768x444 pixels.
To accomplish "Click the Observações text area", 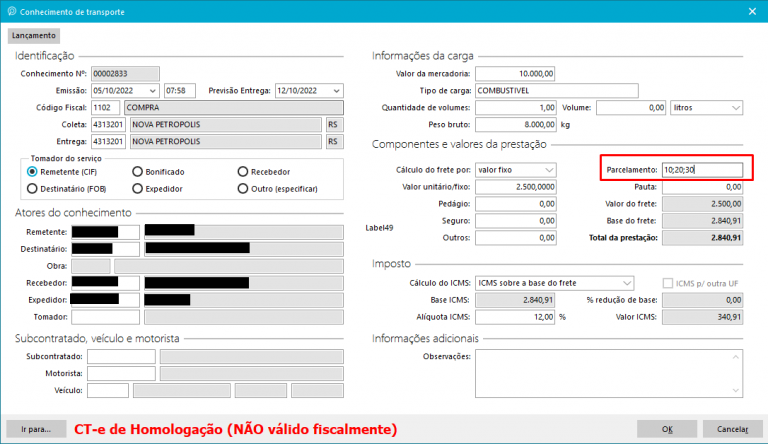I will (x=609, y=373).
